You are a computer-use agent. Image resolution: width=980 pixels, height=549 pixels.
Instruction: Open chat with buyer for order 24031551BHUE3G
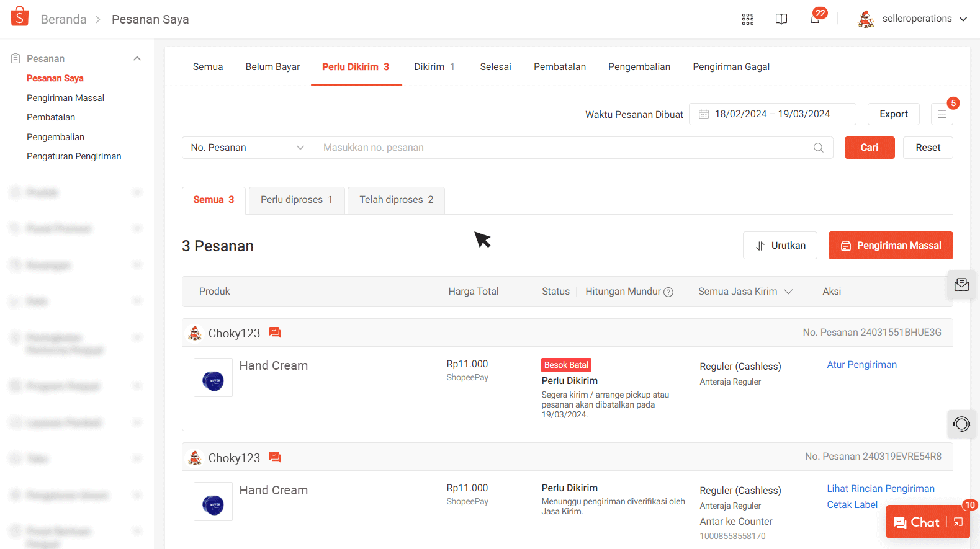275,333
